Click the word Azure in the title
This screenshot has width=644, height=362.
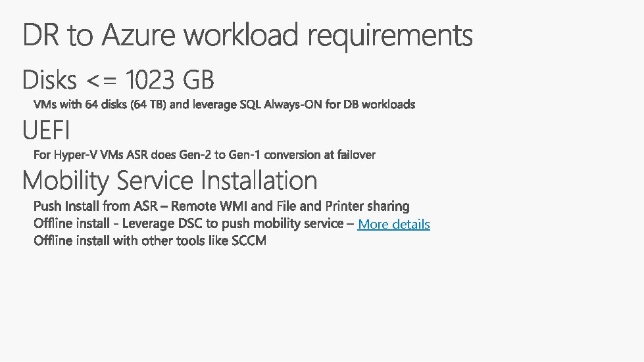(x=138, y=35)
